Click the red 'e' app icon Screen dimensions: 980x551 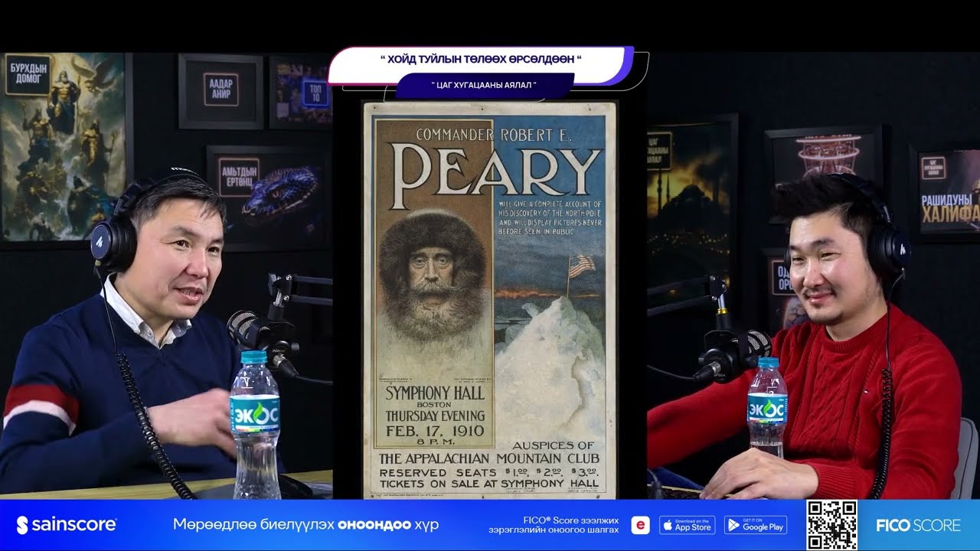(640, 525)
